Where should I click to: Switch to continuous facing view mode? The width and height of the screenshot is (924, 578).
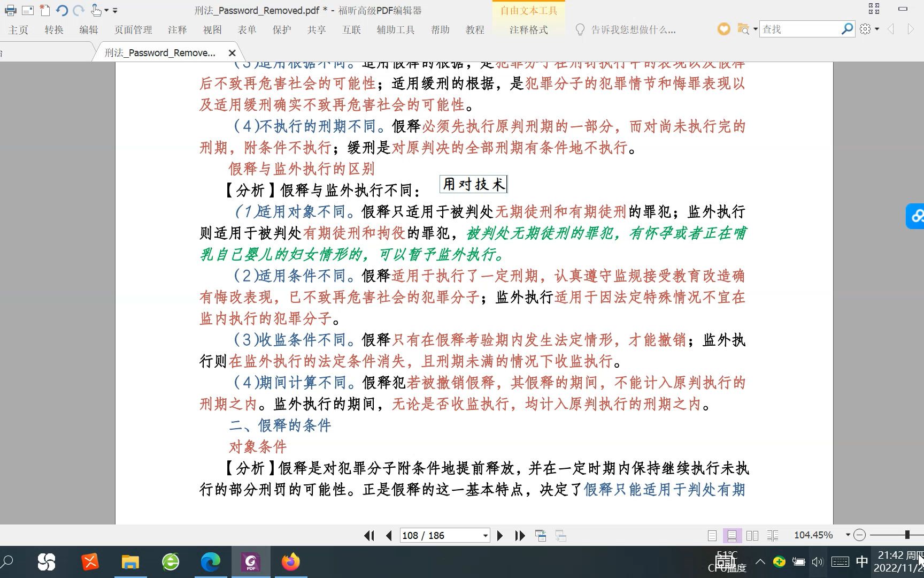pyautogui.click(x=773, y=536)
